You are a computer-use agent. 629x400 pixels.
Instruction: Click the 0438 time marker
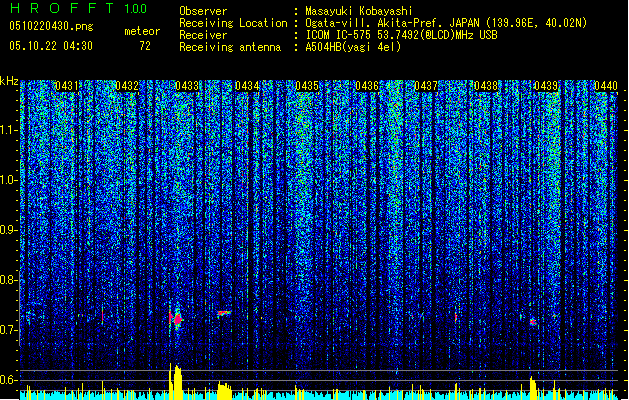click(486, 86)
